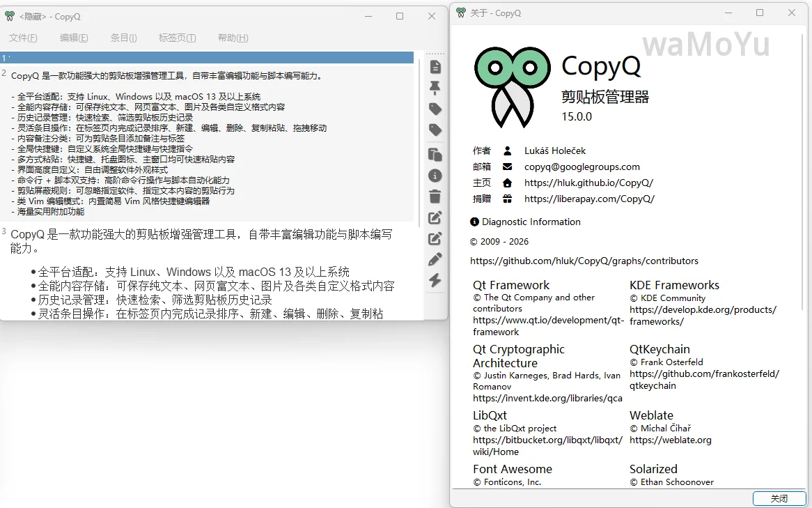Open the liberapay.com/CopyQ donation link
Screen dimensions: 812x508
click(589, 199)
